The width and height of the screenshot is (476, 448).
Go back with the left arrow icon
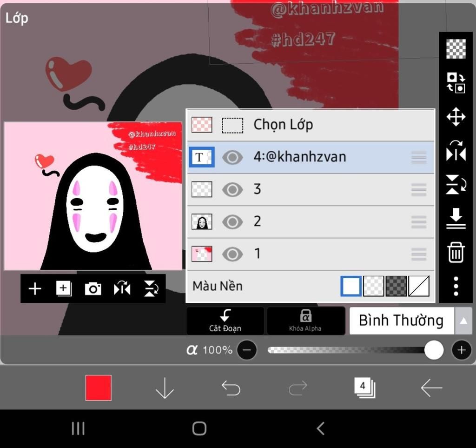click(x=431, y=388)
